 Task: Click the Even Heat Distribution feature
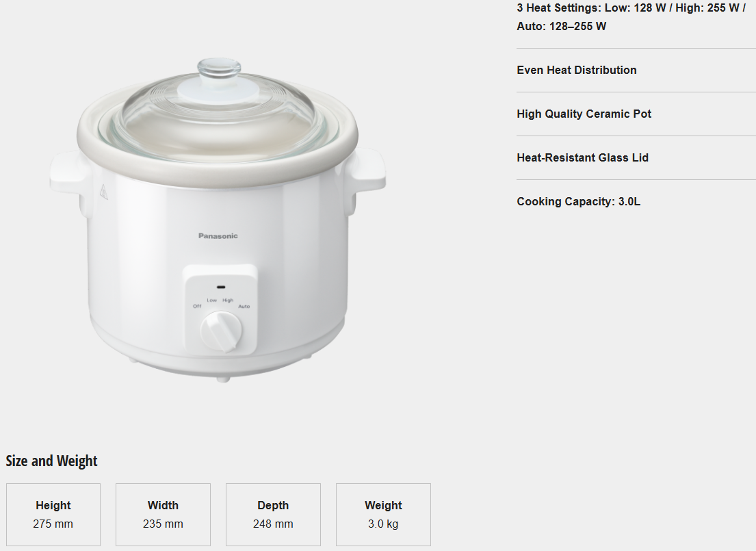(x=577, y=70)
